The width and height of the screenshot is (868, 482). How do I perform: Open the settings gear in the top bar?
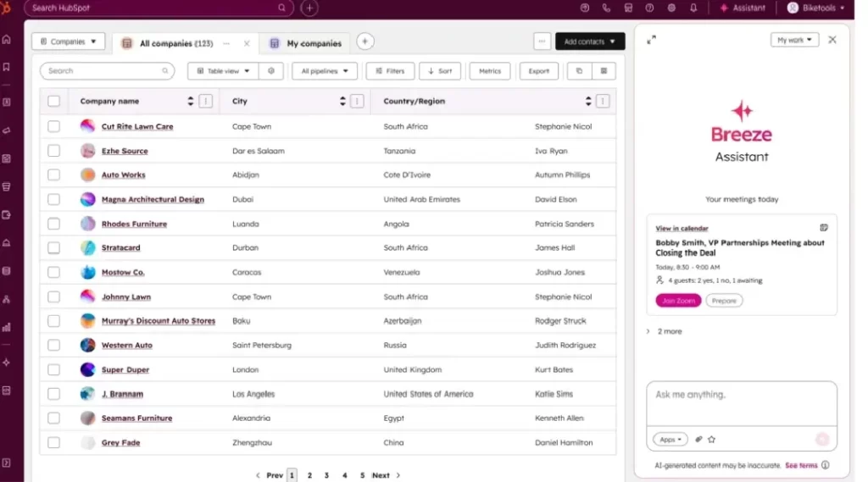tap(671, 8)
